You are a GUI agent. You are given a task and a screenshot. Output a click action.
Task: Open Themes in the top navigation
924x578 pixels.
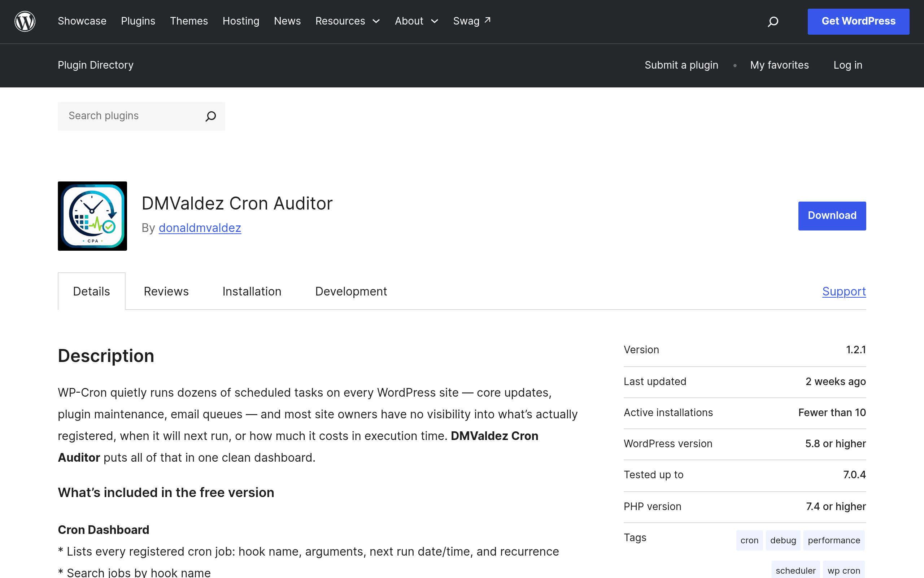(189, 21)
